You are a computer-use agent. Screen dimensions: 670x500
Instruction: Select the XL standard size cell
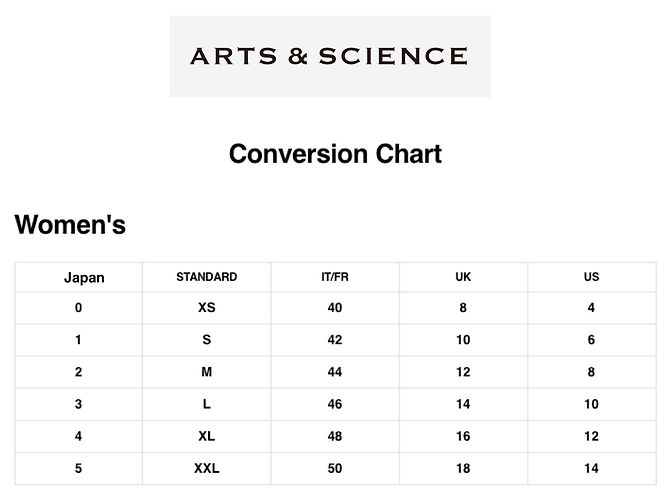tap(207, 436)
